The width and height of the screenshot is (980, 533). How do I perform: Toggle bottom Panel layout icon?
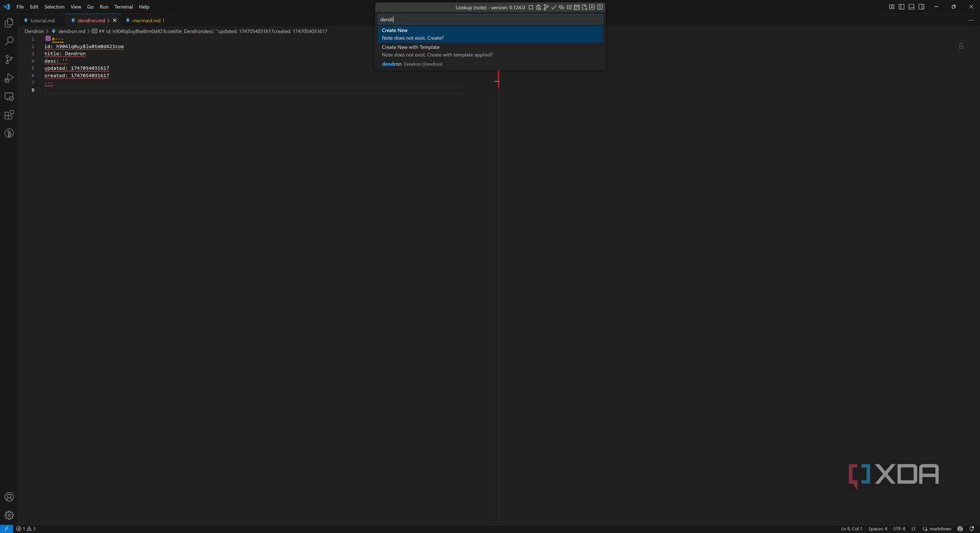911,7
